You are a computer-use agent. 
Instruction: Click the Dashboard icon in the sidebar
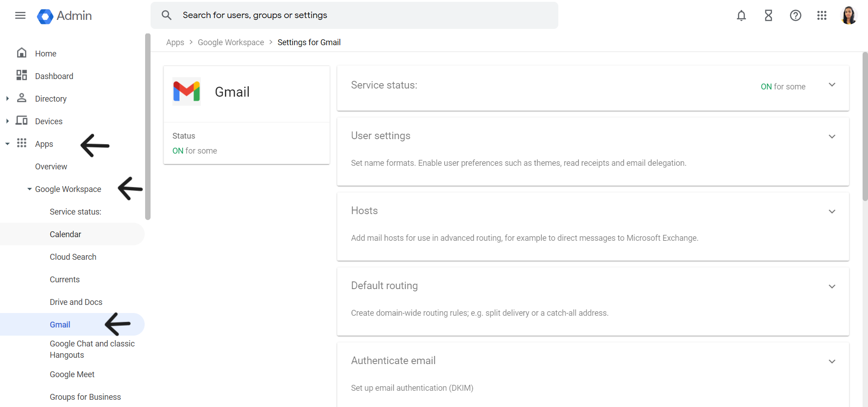[x=22, y=75]
